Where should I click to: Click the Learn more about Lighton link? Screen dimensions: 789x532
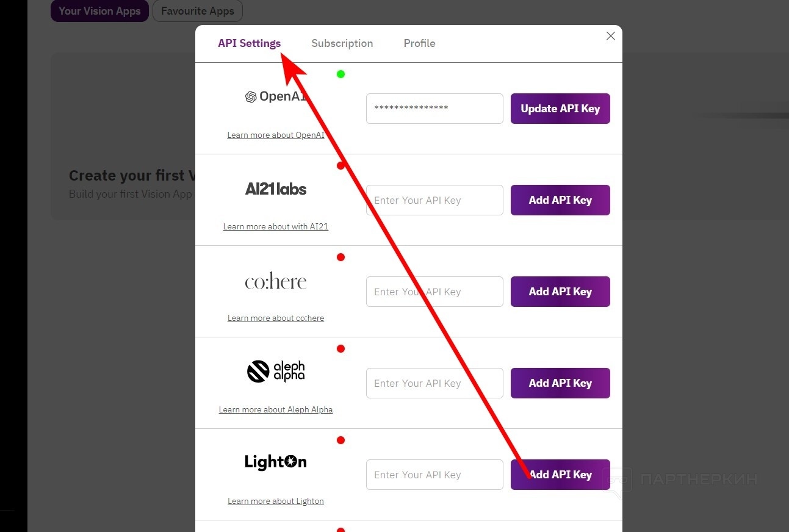coord(276,501)
